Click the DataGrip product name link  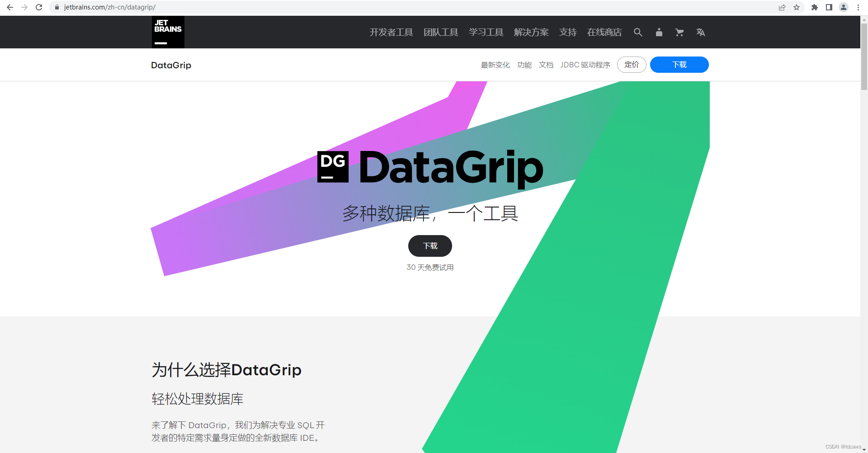(x=171, y=65)
